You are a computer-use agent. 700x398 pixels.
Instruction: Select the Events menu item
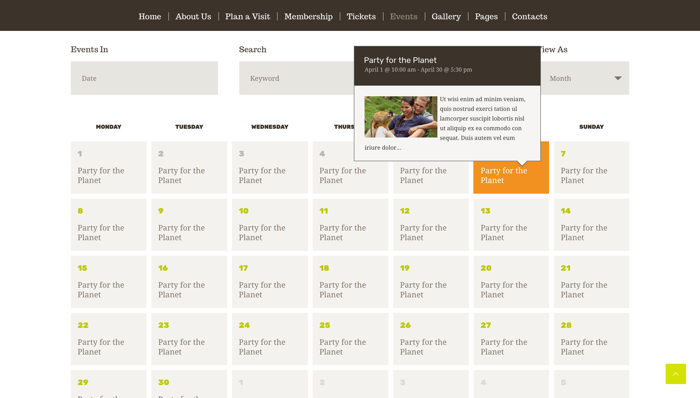coord(404,17)
